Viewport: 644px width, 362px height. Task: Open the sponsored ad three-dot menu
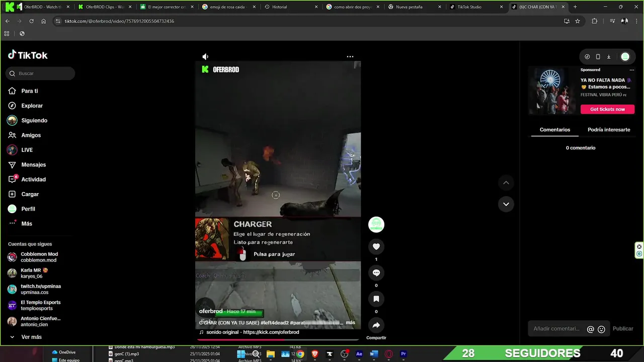[631, 70]
